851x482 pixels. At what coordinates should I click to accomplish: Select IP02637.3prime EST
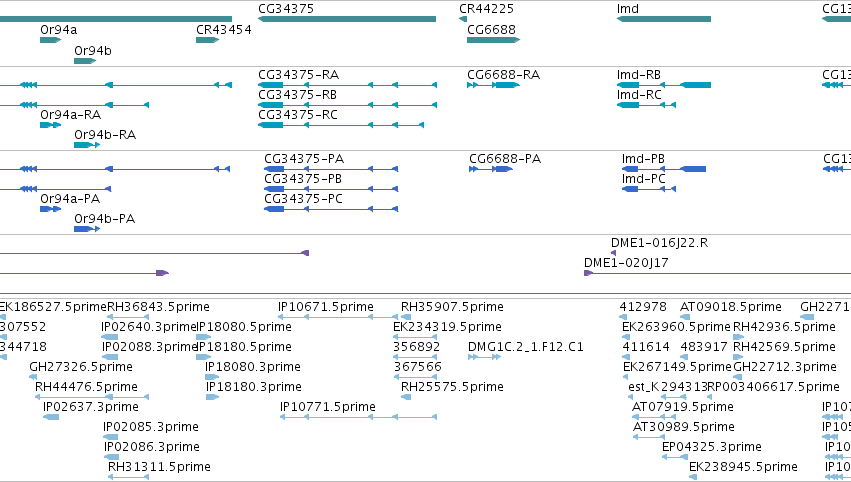click(51, 417)
